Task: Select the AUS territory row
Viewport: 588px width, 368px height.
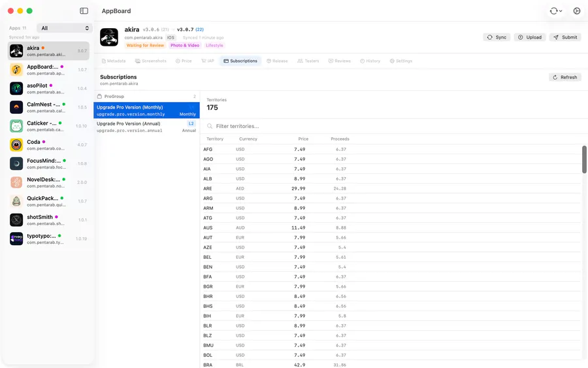Action: pyautogui.click(x=392, y=227)
